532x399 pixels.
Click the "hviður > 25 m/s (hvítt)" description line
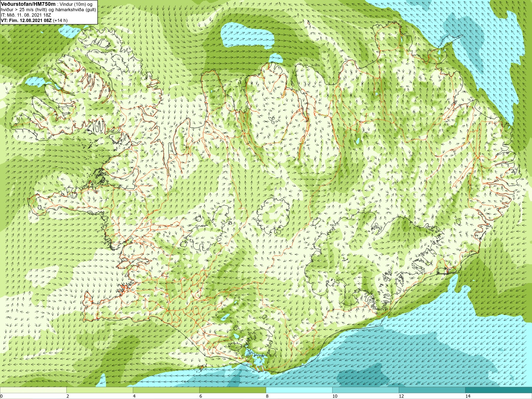pyautogui.click(x=49, y=10)
